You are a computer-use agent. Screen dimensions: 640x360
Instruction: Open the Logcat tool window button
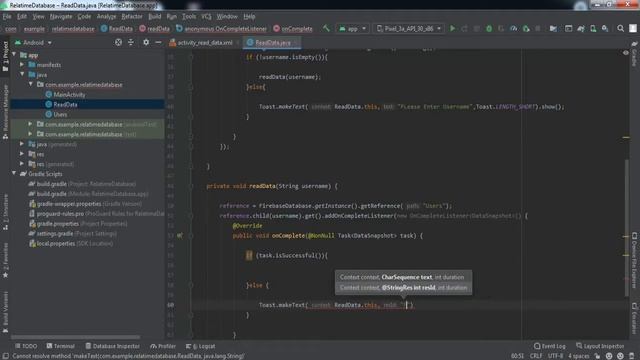coord(200,346)
